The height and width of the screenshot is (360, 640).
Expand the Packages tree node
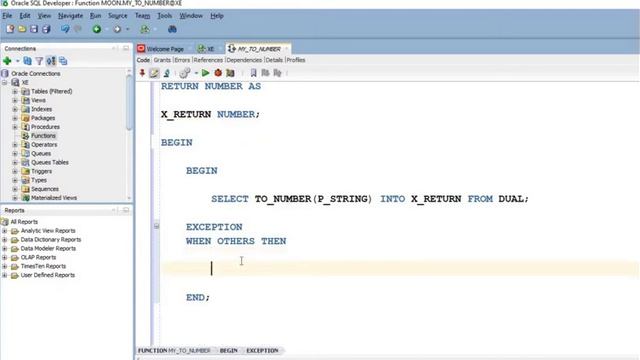[15, 118]
